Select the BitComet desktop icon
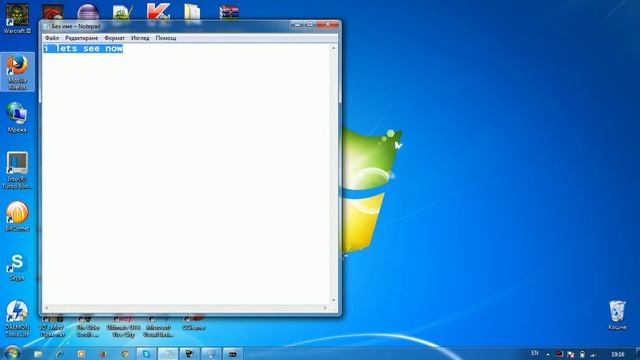The width and height of the screenshot is (640, 360). pyautogui.click(x=17, y=216)
